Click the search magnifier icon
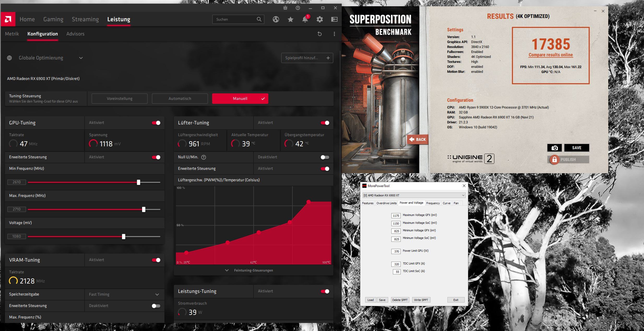Image resolution: width=644 pixels, height=331 pixels. tap(259, 19)
